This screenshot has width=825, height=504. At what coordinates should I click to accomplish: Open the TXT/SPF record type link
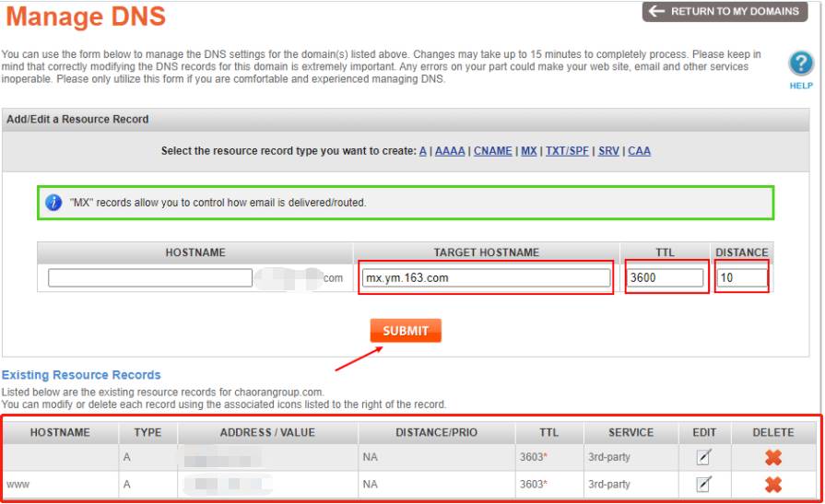pos(567,151)
